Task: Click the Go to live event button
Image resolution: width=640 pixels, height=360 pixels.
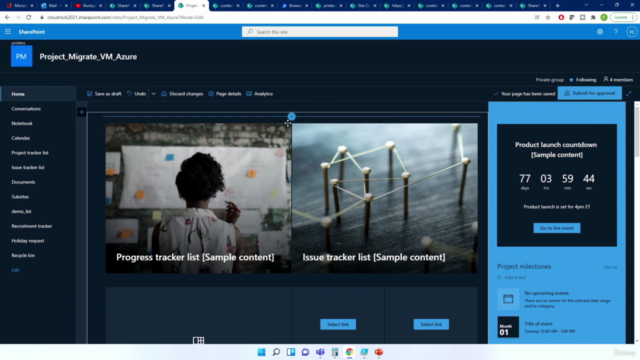Action: point(557,228)
